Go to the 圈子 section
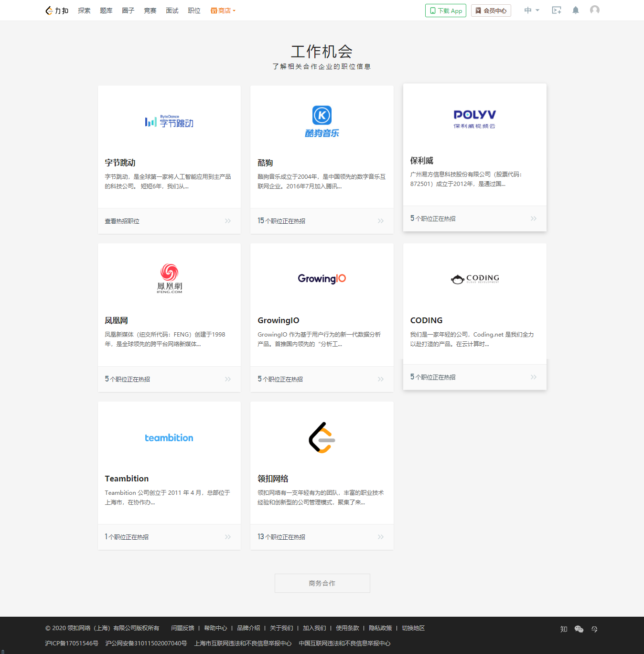 point(128,11)
